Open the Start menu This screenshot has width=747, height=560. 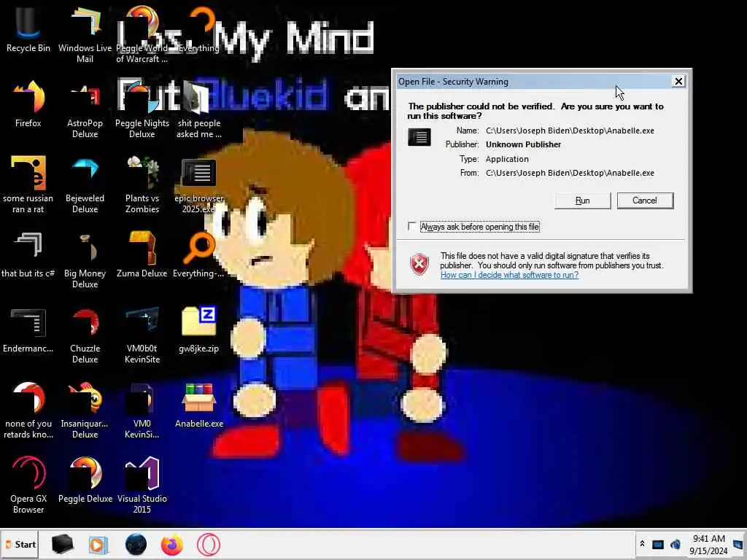[20, 544]
